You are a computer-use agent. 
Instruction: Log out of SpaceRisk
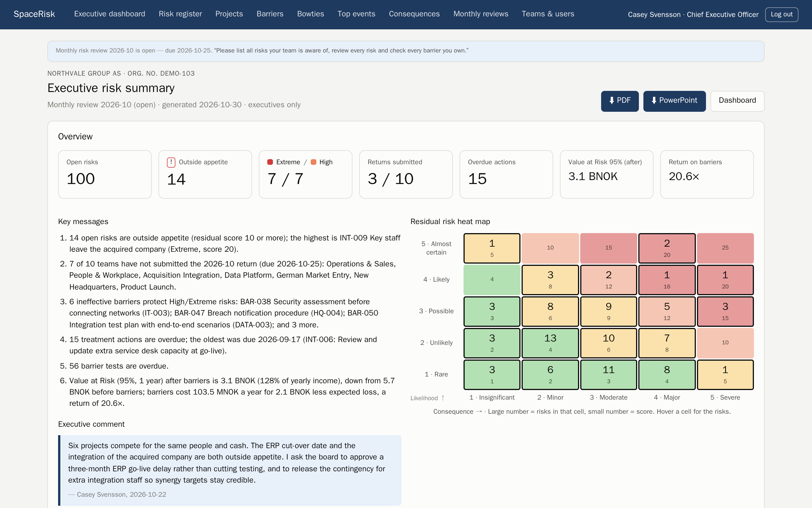coord(782,14)
